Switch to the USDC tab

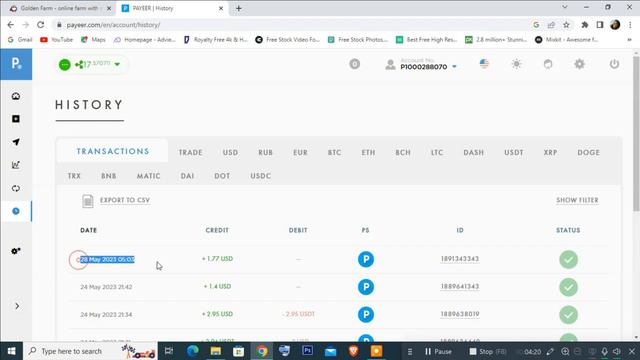point(260,176)
